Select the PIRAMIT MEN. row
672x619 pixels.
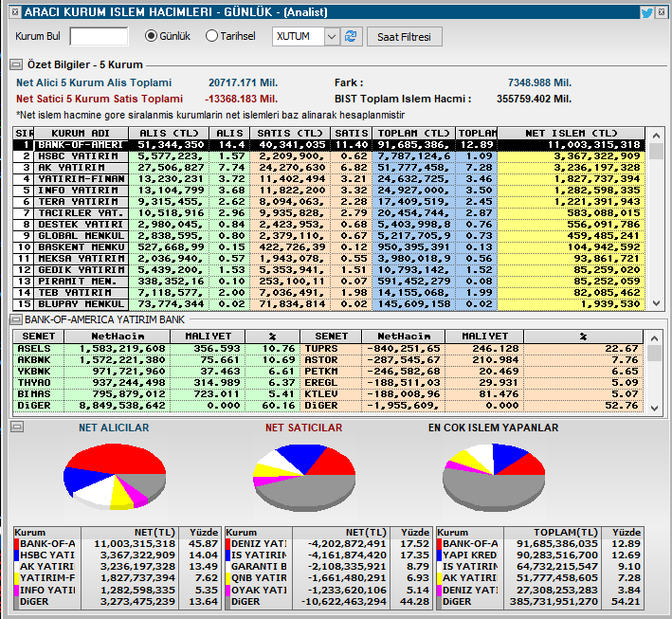pyautogui.click(x=329, y=282)
